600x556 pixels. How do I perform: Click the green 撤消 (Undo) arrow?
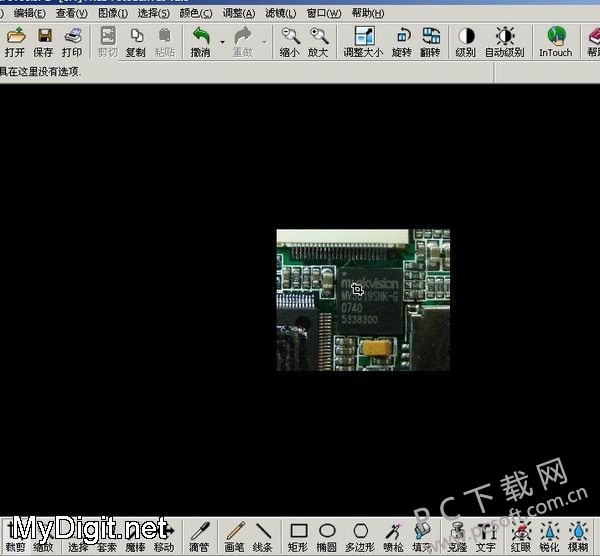pos(201,36)
